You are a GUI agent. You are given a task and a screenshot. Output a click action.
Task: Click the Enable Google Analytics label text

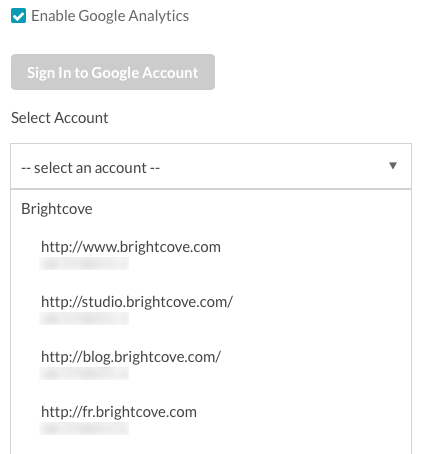[110, 16]
